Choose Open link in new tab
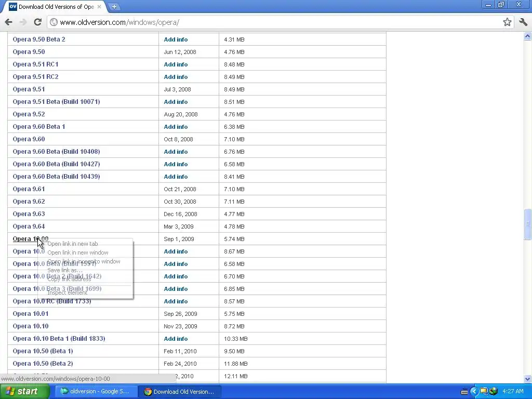Viewport: 532px width, 399px height. tap(73, 244)
